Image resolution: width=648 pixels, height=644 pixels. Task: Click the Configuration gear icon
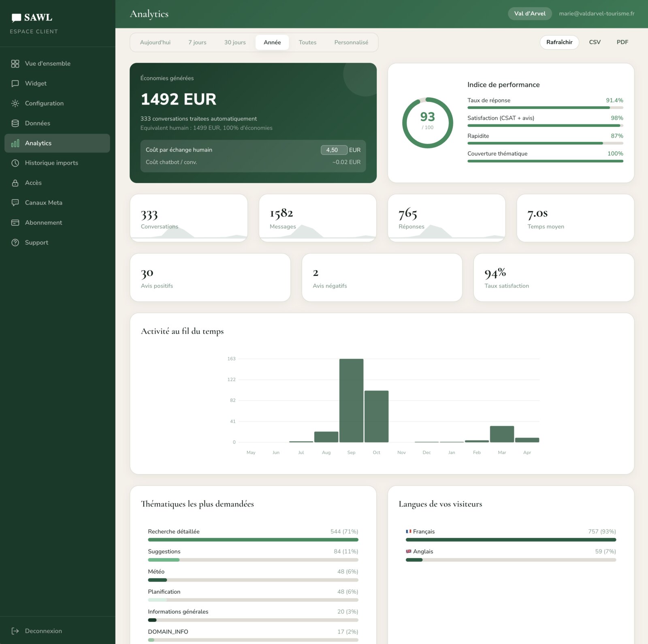coord(15,103)
